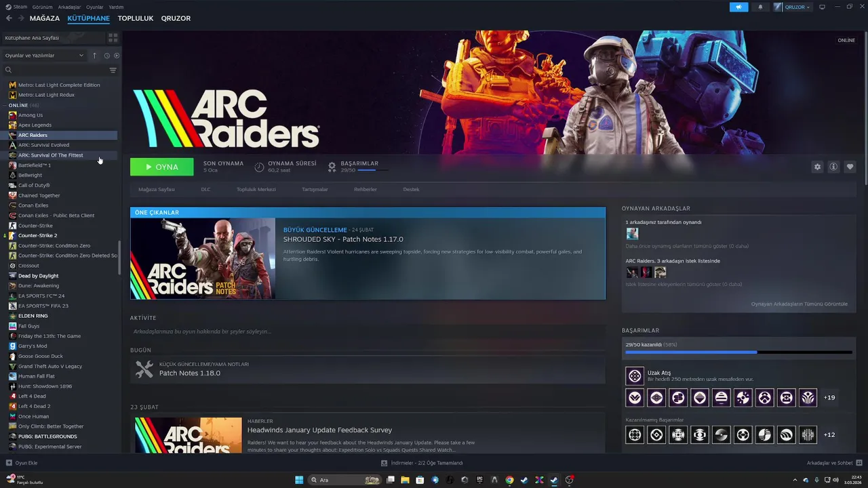Open the Arkadaşlar menu

point(69,7)
